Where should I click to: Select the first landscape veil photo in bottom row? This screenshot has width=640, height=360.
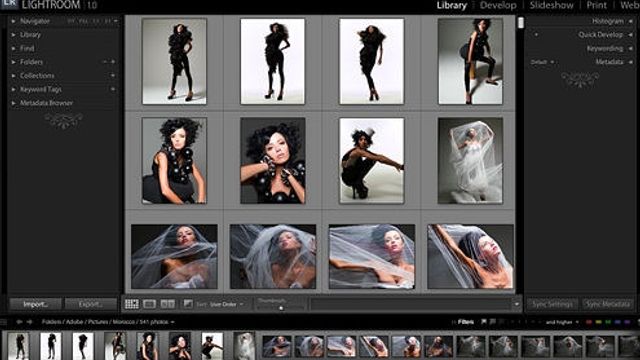point(174,256)
